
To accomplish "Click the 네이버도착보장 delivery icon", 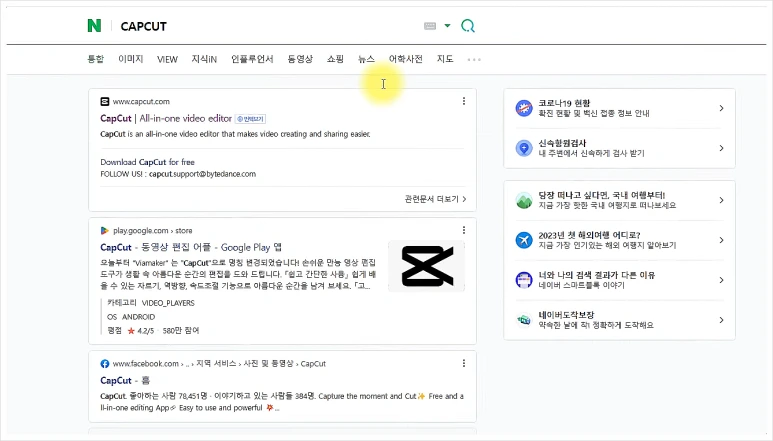I will pyautogui.click(x=524, y=320).
